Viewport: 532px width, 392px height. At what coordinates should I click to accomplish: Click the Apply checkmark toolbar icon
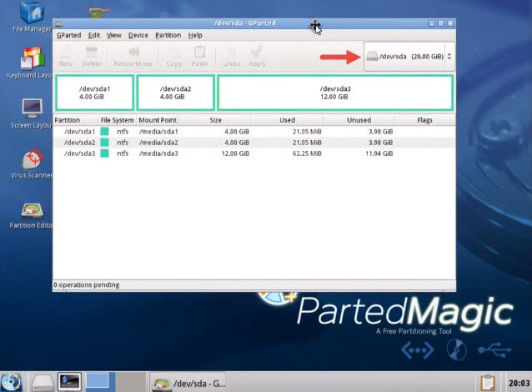click(257, 57)
